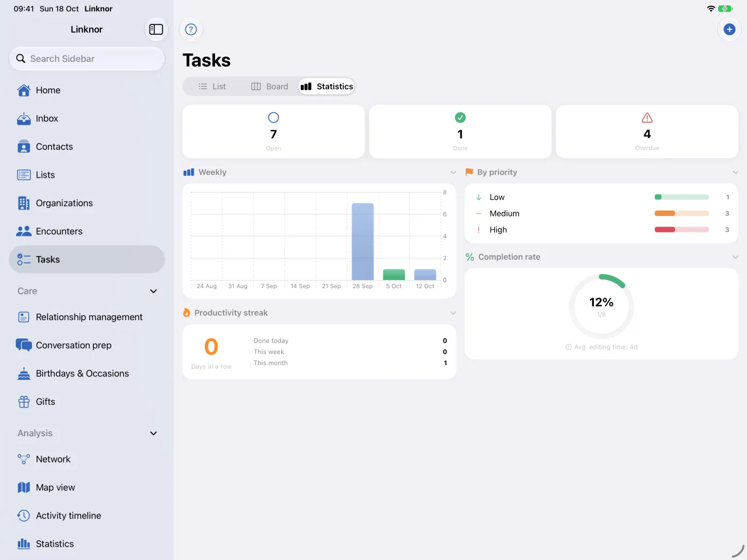Open the Open tasks card
Image resolution: width=747 pixels, height=560 pixels.
(274, 132)
